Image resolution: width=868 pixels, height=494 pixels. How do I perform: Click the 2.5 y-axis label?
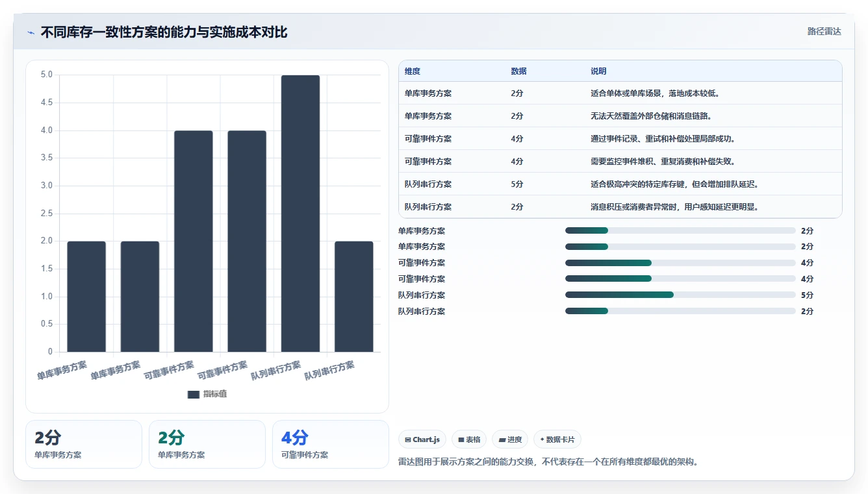[46, 214]
